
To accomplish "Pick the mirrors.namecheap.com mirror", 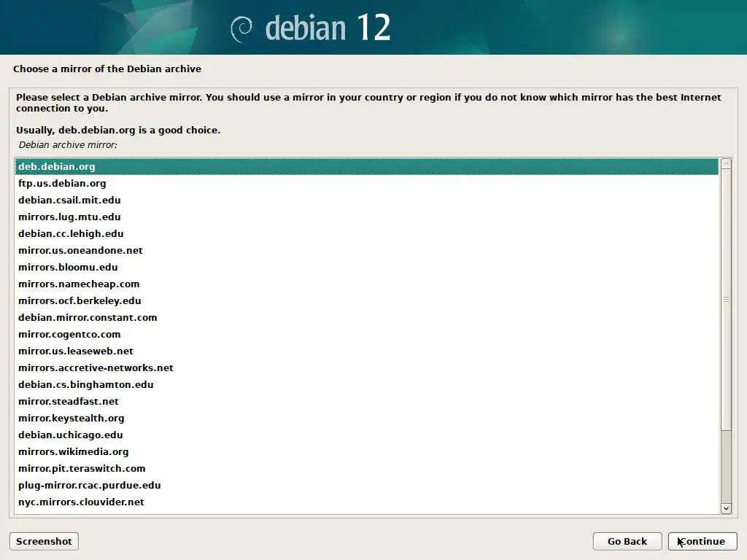I will [366, 284].
